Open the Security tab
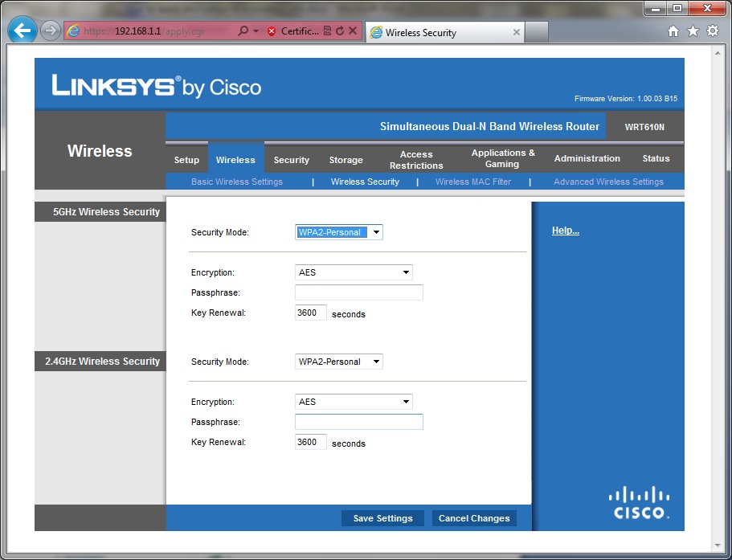The width and height of the screenshot is (732, 560). point(292,160)
